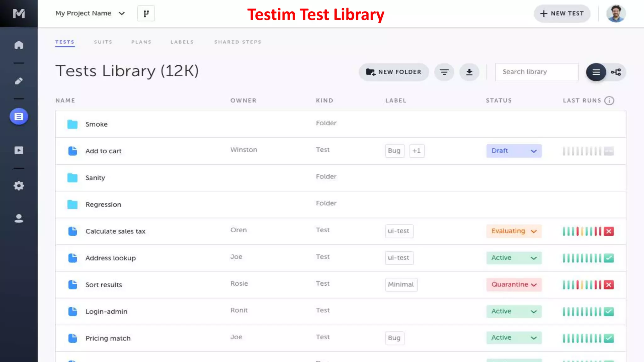Click the user profile icon in sidebar
Screen dimensions: 644x362
click(19, 218)
